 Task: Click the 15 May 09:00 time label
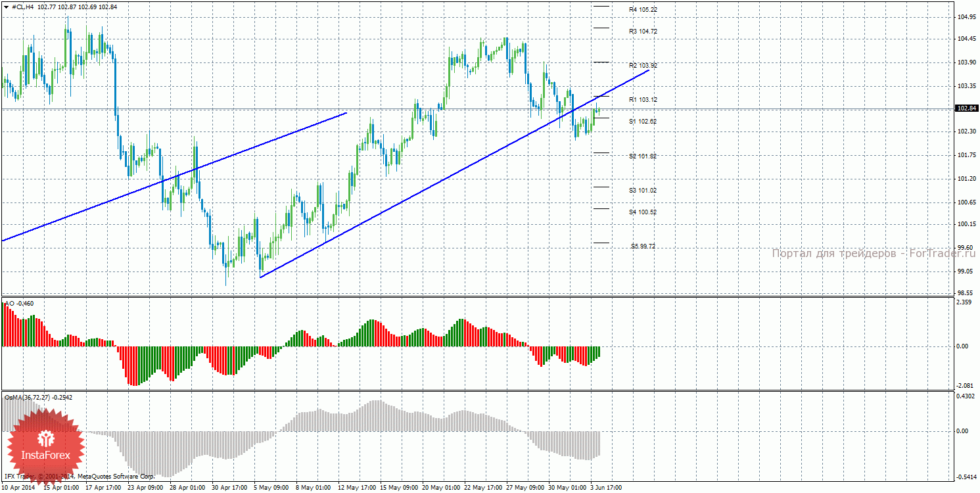tap(399, 488)
